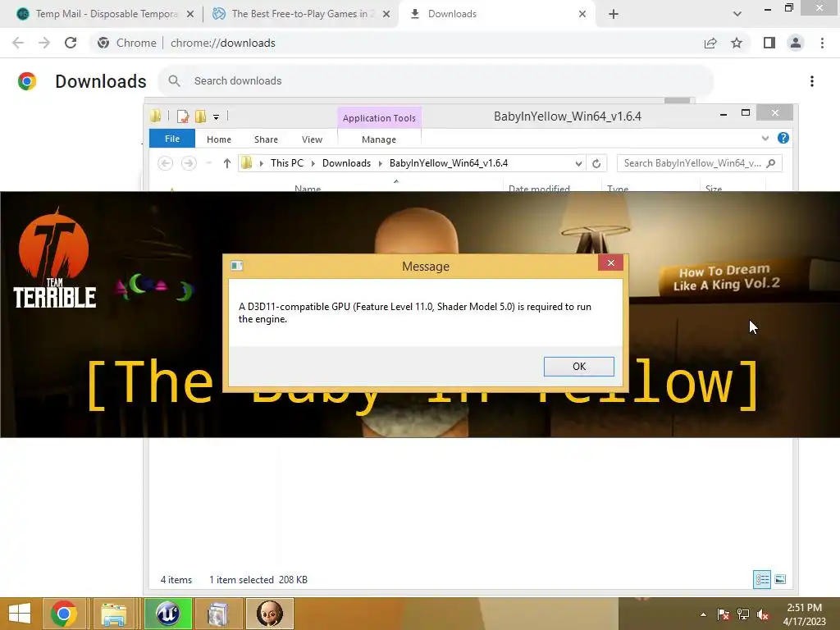Open Explorer help question mark
Screen dimensions: 840x630
(x=783, y=138)
